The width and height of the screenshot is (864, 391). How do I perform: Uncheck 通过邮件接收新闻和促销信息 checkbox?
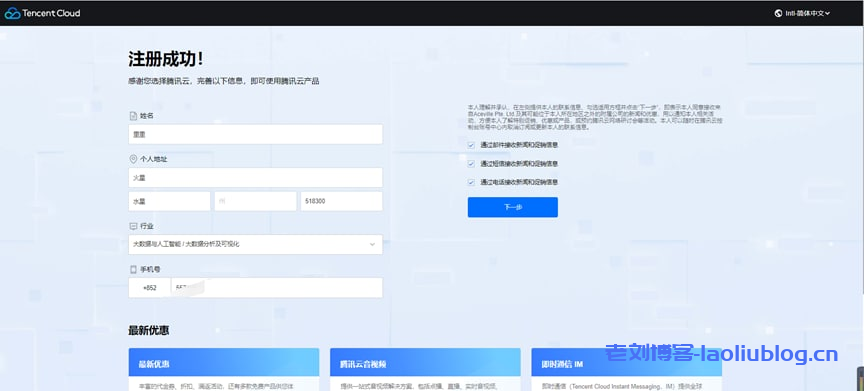pos(471,145)
